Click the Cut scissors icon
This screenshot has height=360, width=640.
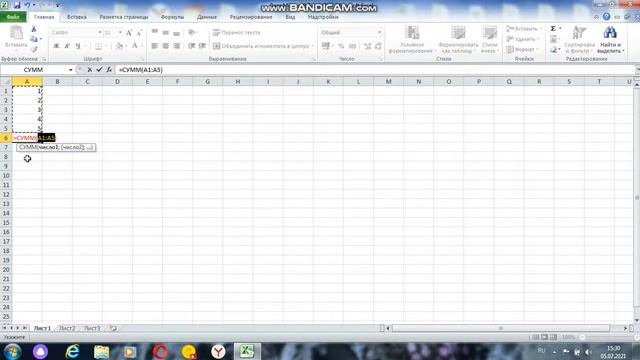34,29
